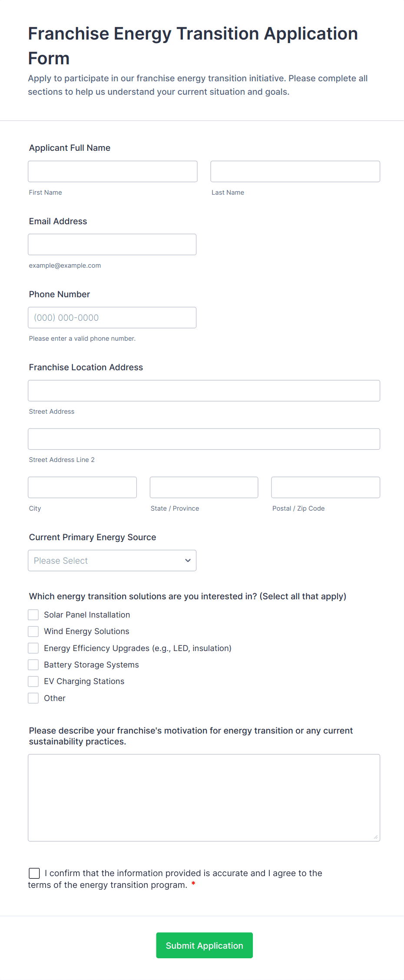Click into the First Name field
404x980 pixels.
coord(112,171)
